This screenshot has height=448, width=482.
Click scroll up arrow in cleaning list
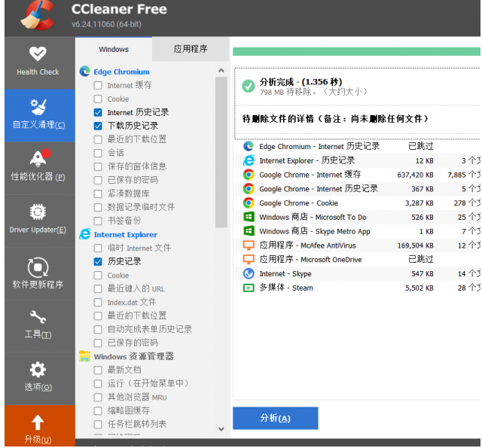(221, 70)
